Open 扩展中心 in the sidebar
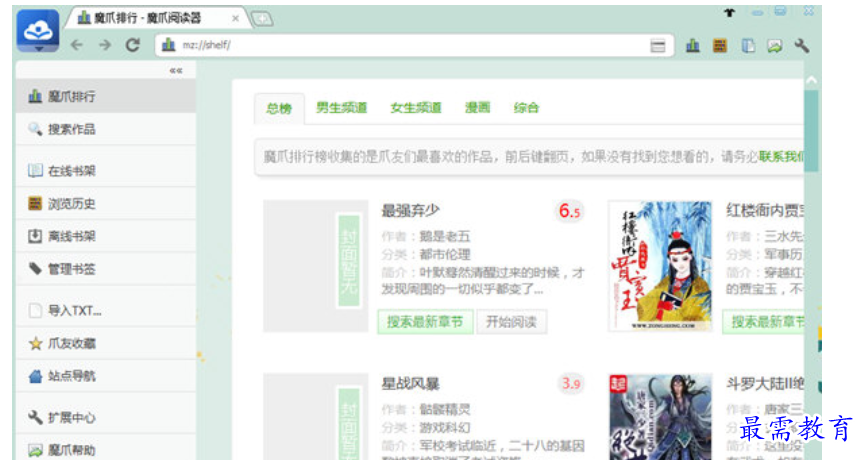The image size is (861, 460). [x=106, y=417]
